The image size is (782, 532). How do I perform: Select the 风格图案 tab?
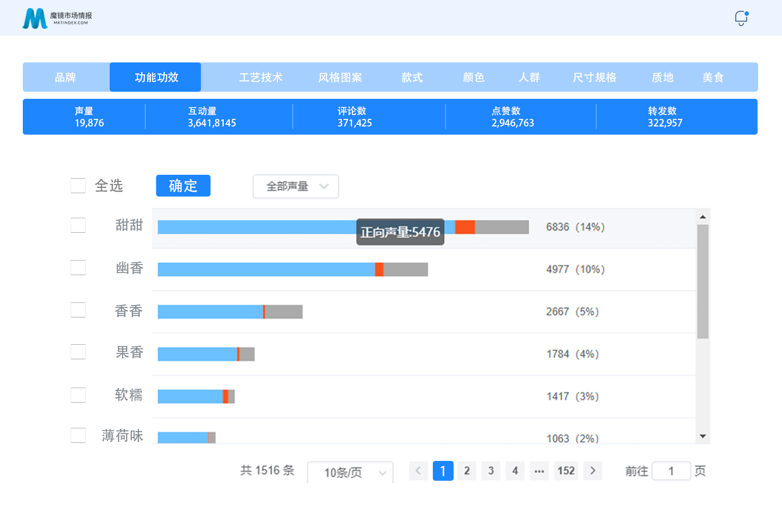340,77
